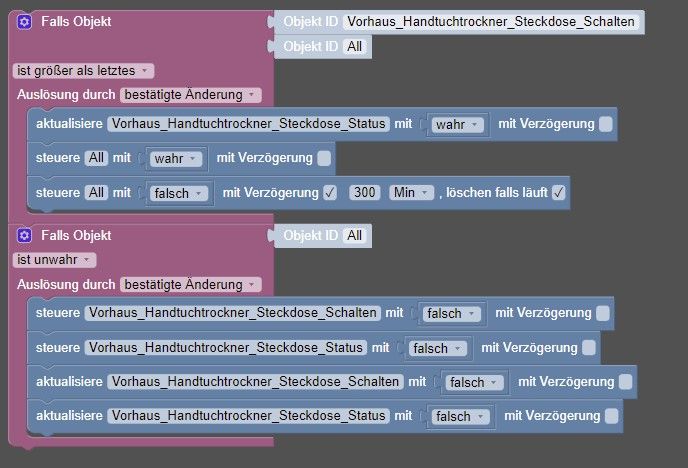The height and width of the screenshot is (468, 688).
Task: Select 'All' object in steuere falsch delay row
Action: point(96,193)
